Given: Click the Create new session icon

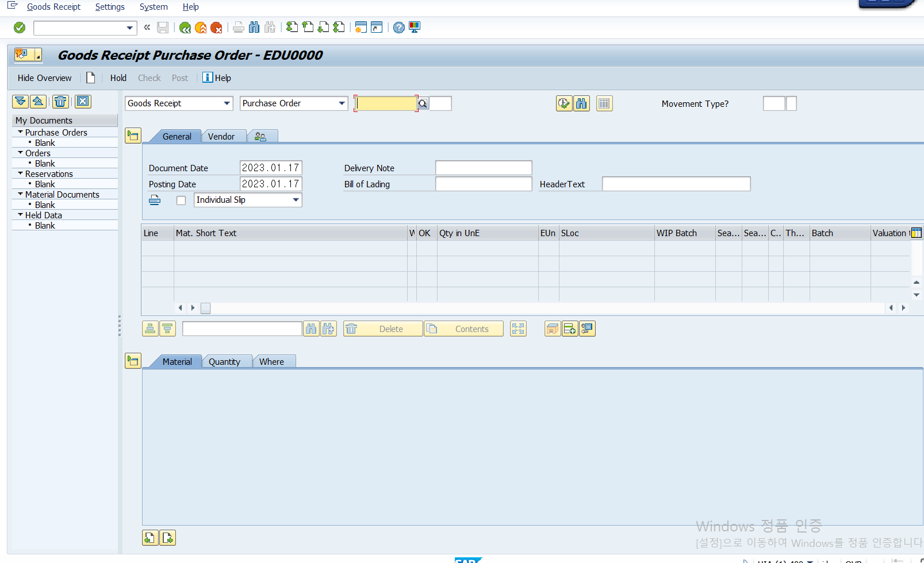Looking at the screenshot, I should pyautogui.click(x=361, y=27).
